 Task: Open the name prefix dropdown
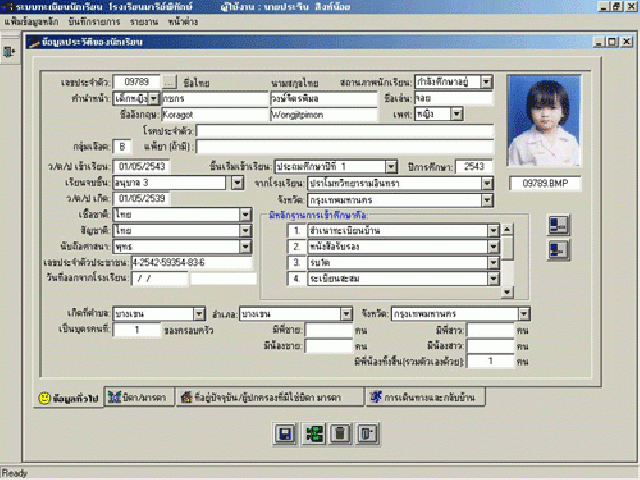click(x=155, y=99)
